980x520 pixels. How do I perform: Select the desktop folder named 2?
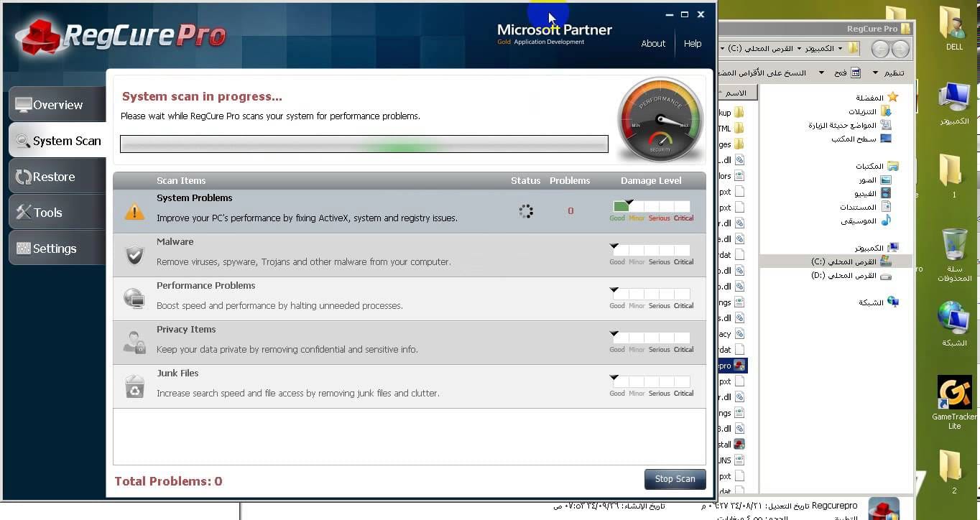[x=953, y=473]
